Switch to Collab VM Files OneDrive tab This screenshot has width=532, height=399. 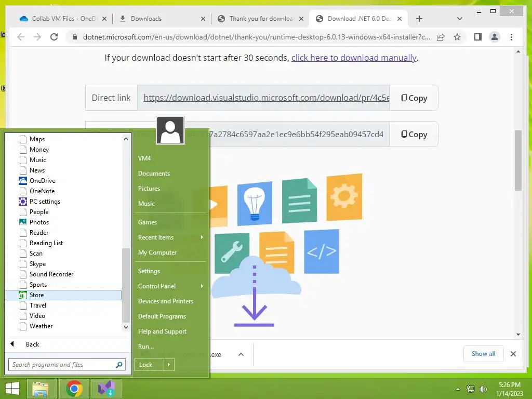(x=63, y=19)
